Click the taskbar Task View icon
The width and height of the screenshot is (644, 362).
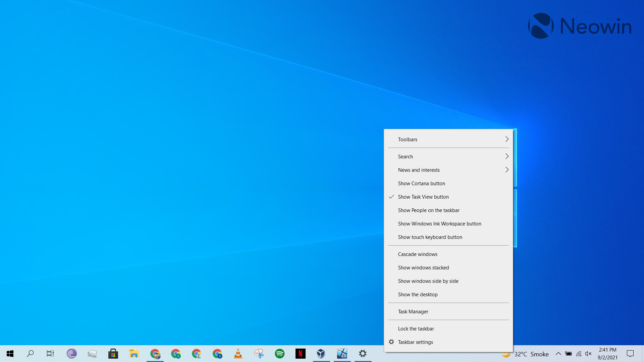(x=50, y=354)
